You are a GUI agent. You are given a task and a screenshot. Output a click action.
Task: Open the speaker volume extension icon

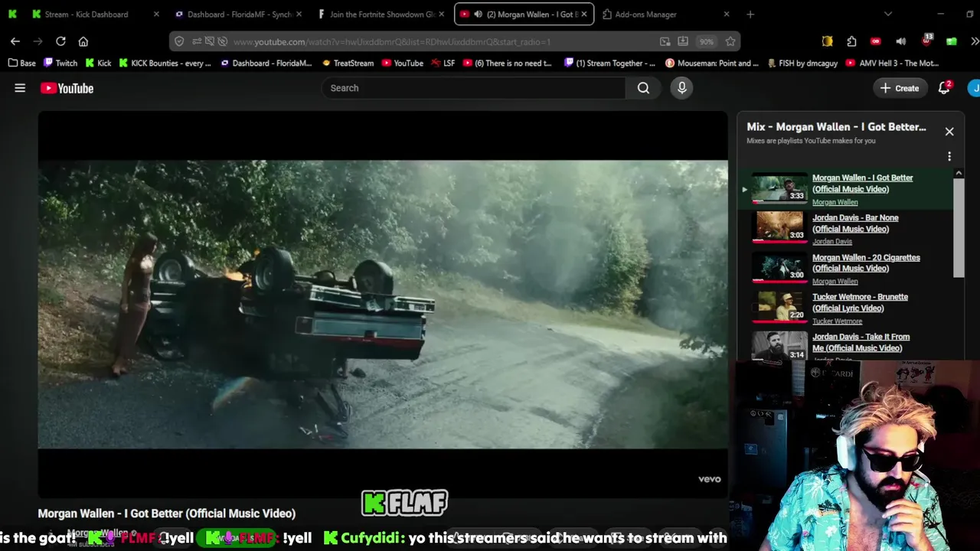click(901, 41)
